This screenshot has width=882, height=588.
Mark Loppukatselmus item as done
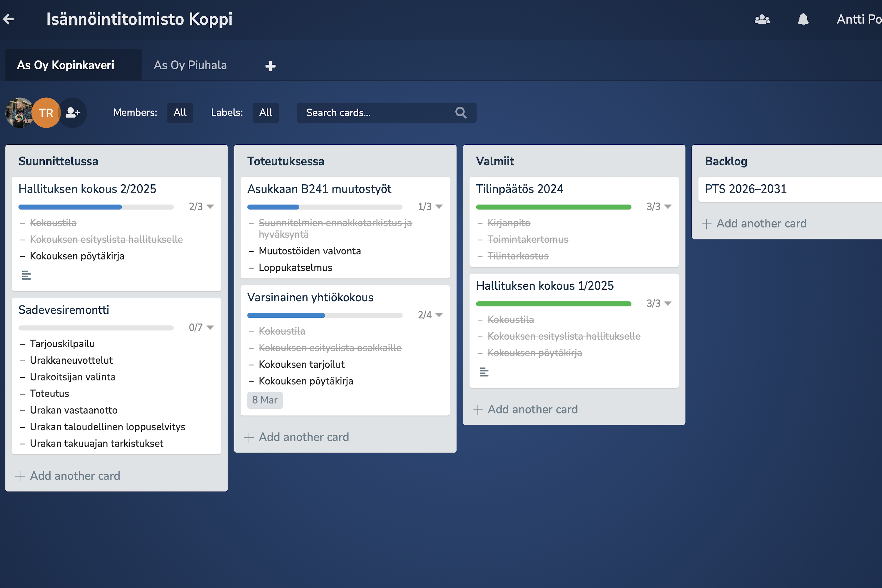click(x=295, y=268)
